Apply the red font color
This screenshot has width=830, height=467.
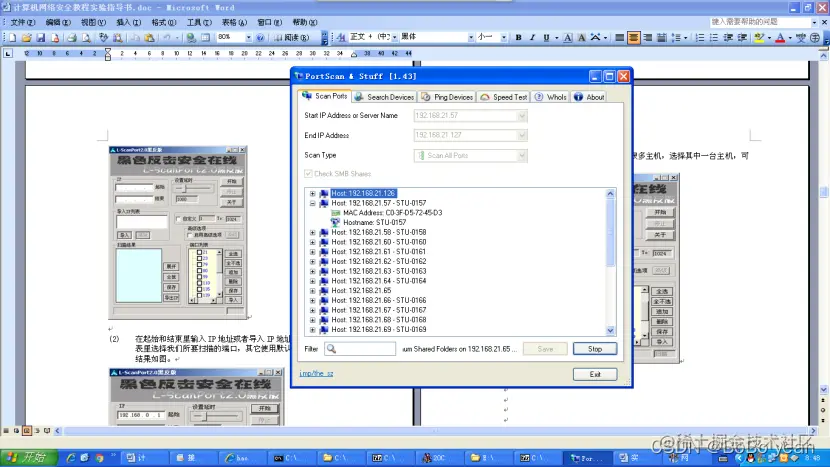(x=780, y=38)
